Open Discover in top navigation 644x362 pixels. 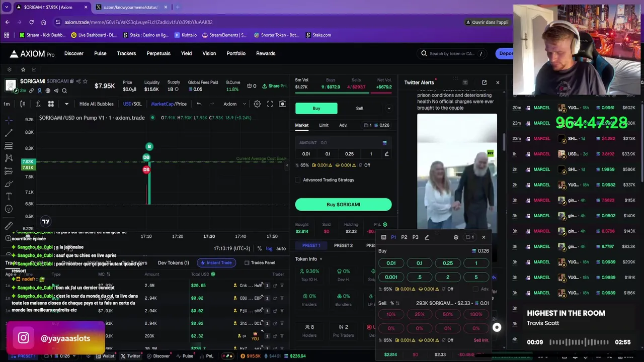pyautogui.click(x=74, y=53)
